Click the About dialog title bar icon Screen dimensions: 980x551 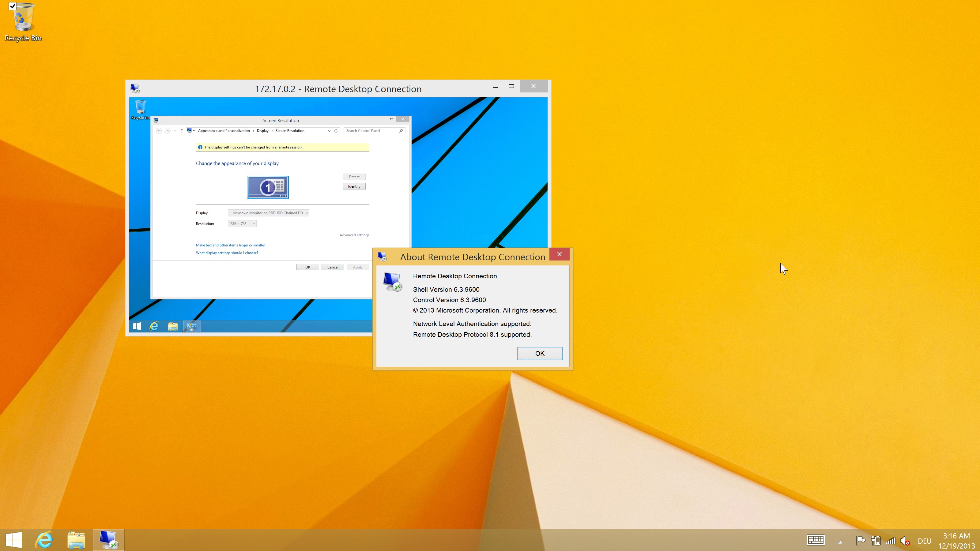click(382, 257)
